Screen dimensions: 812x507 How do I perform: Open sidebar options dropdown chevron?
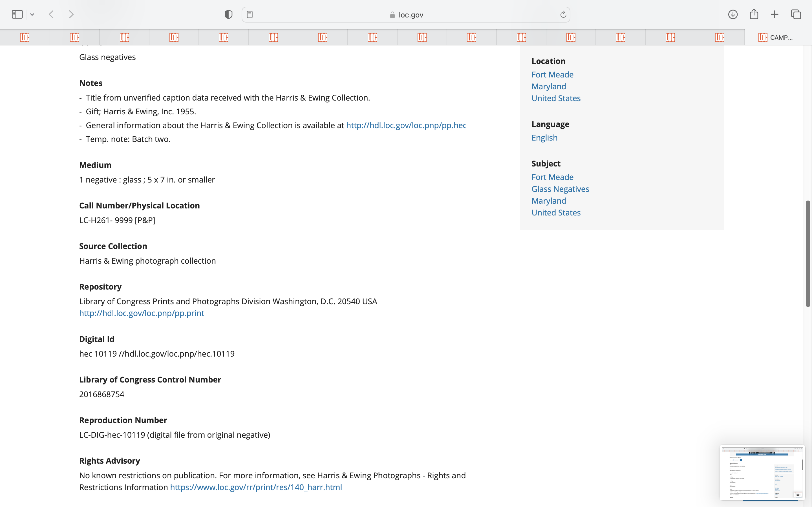(32, 14)
